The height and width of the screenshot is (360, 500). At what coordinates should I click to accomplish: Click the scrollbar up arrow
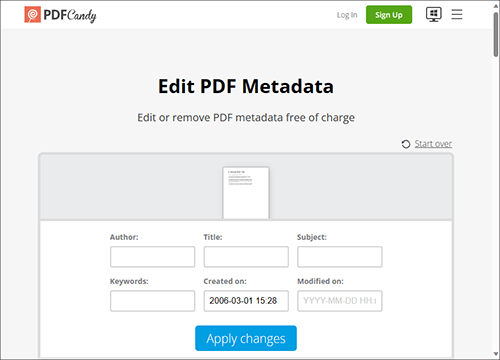[496, 6]
